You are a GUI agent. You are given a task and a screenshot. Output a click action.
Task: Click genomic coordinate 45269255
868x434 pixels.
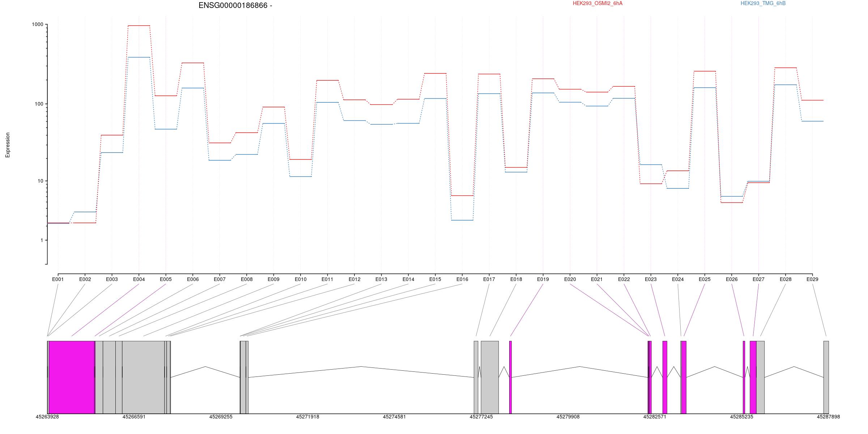(x=221, y=417)
